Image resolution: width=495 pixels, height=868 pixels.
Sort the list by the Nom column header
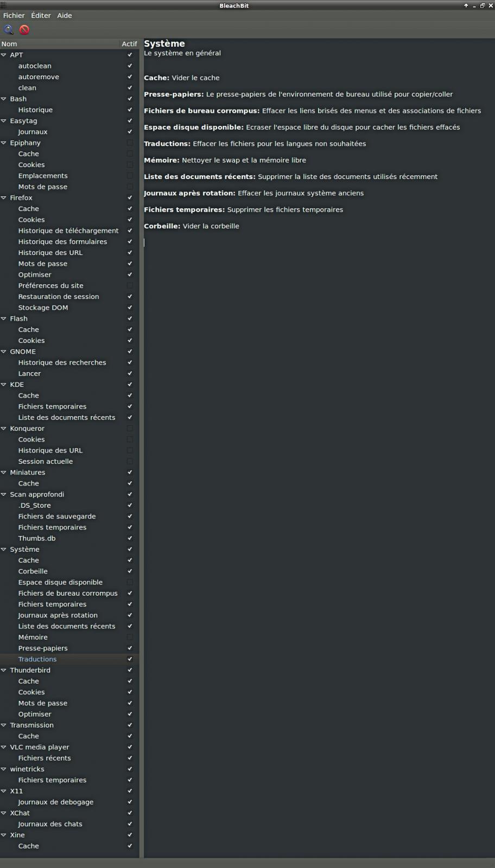pyautogui.click(x=60, y=44)
